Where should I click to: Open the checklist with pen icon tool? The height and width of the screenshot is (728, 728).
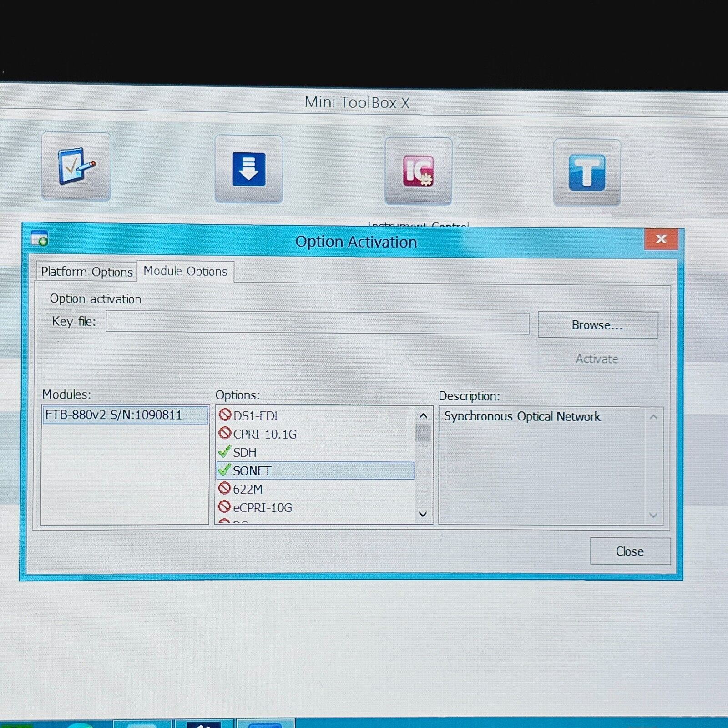click(x=76, y=167)
